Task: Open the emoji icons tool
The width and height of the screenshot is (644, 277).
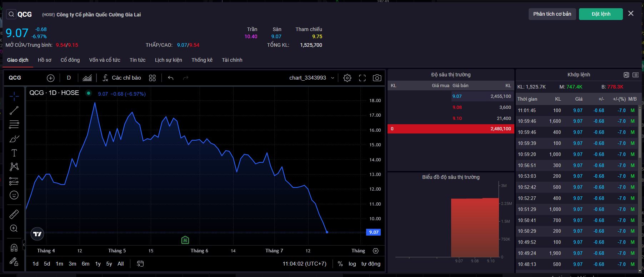Action: [14, 195]
